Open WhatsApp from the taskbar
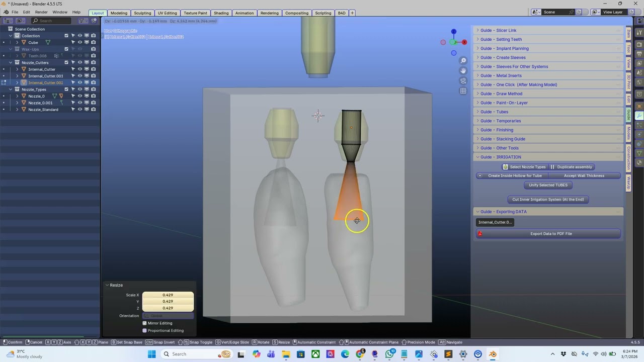The width and height of the screenshot is (644, 362). (389, 354)
